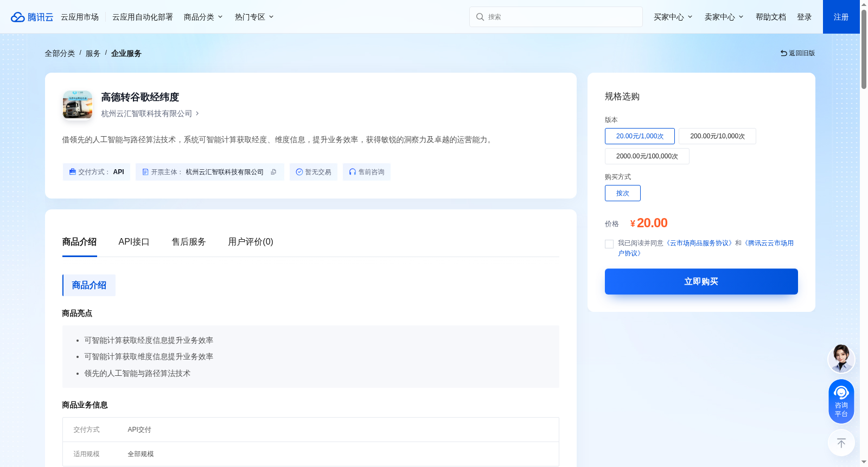Check the agreement consent checkbox
868x467 pixels.
(x=609, y=244)
